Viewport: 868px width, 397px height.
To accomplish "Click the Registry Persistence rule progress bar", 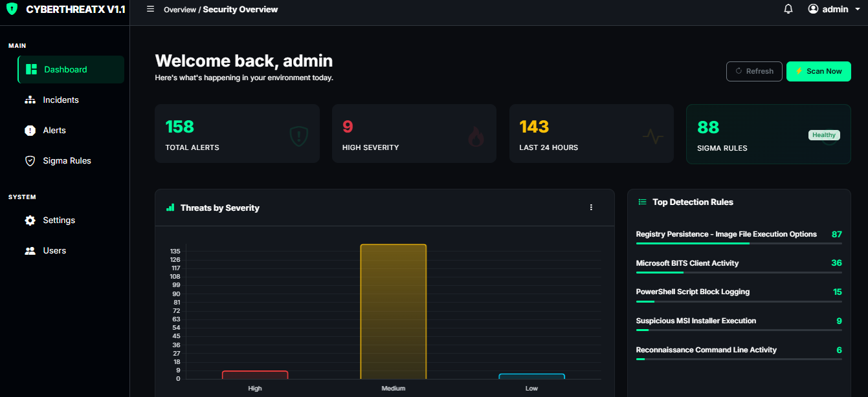I will tap(739, 243).
